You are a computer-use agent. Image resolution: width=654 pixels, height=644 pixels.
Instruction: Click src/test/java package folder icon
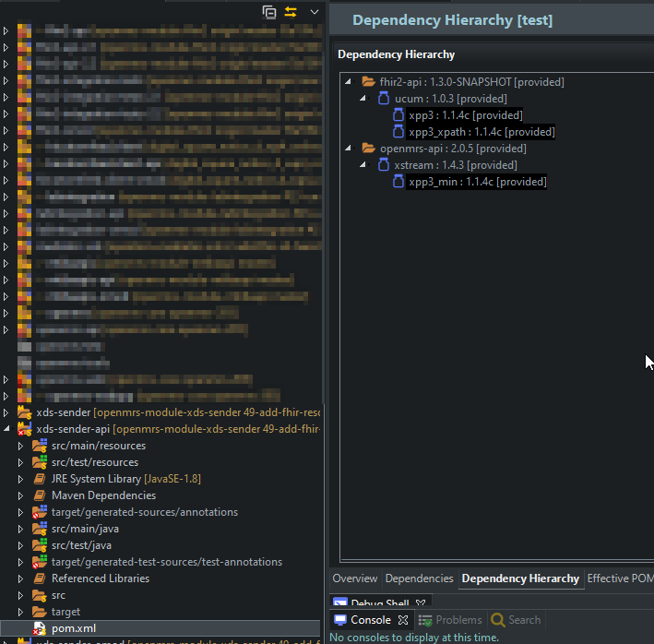coord(40,545)
